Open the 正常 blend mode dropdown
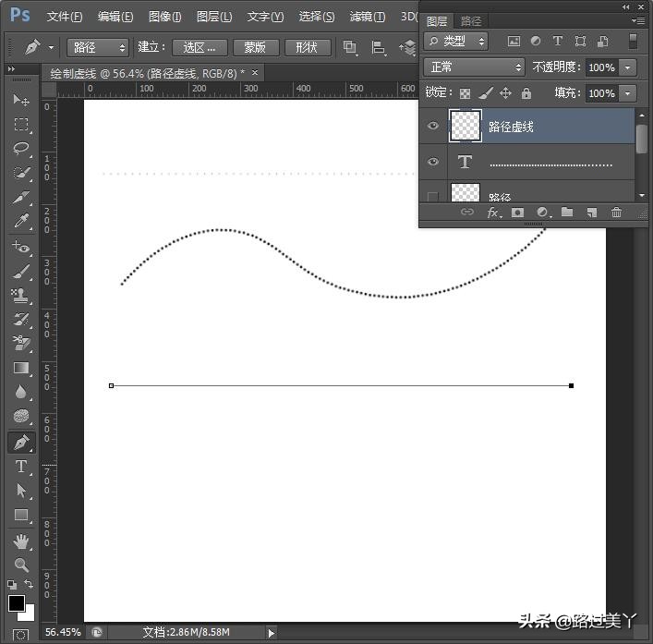 [x=474, y=67]
